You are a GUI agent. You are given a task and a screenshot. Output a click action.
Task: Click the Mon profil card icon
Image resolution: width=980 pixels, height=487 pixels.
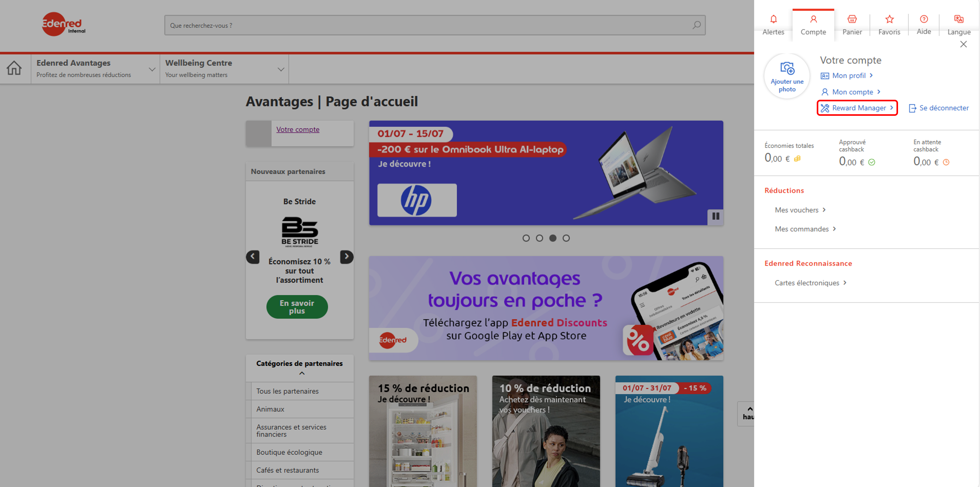[x=824, y=76]
